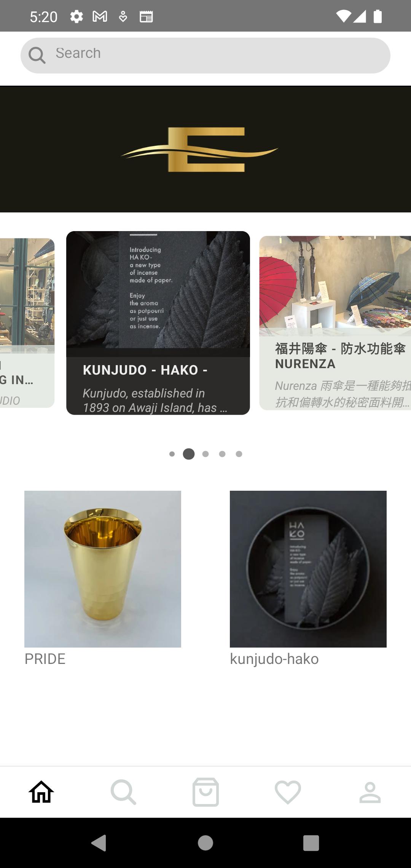Select the third carousel page dot
This screenshot has width=411, height=868.
205,454
